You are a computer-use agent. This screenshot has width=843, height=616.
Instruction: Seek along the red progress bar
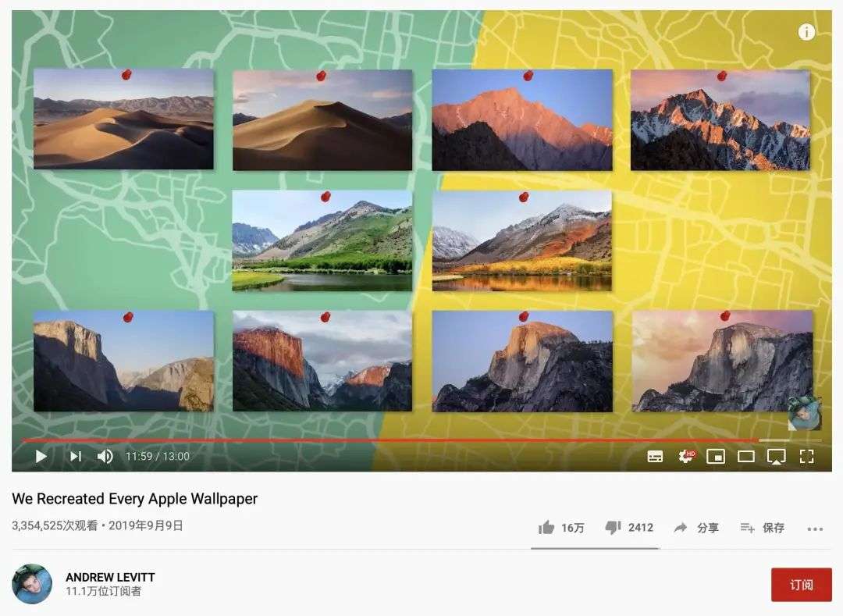[390, 440]
